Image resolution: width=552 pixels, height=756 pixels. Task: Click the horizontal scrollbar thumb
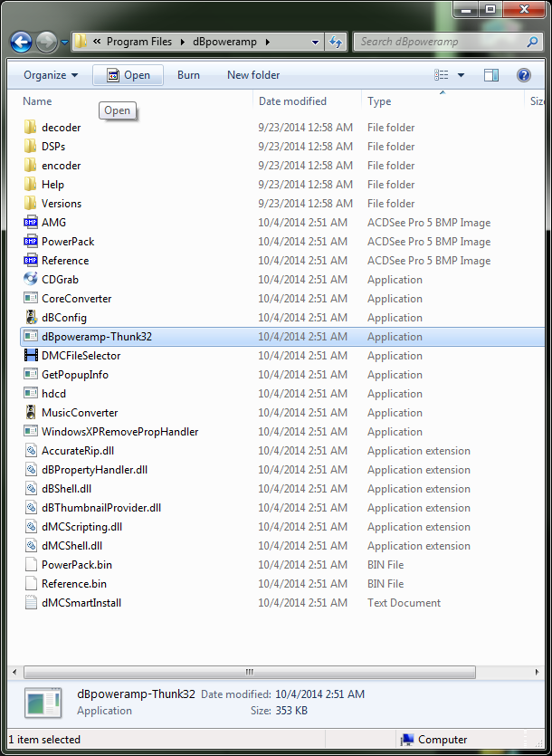coord(249,672)
